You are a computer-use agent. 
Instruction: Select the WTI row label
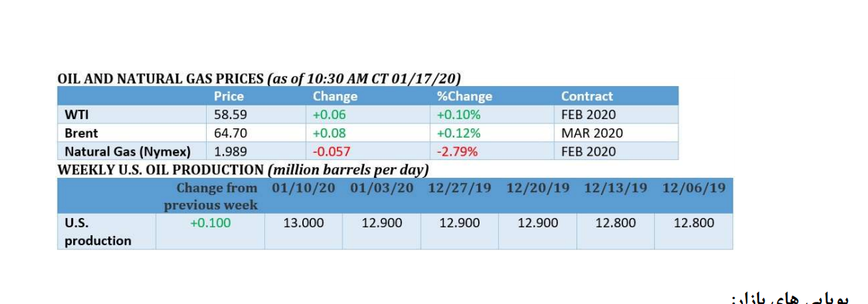point(76,115)
